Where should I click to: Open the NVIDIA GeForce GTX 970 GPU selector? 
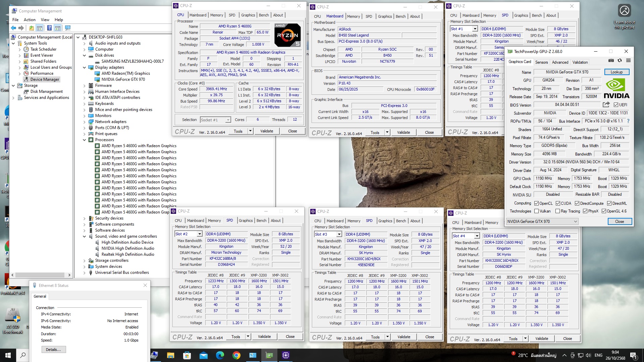tap(542, 222)
